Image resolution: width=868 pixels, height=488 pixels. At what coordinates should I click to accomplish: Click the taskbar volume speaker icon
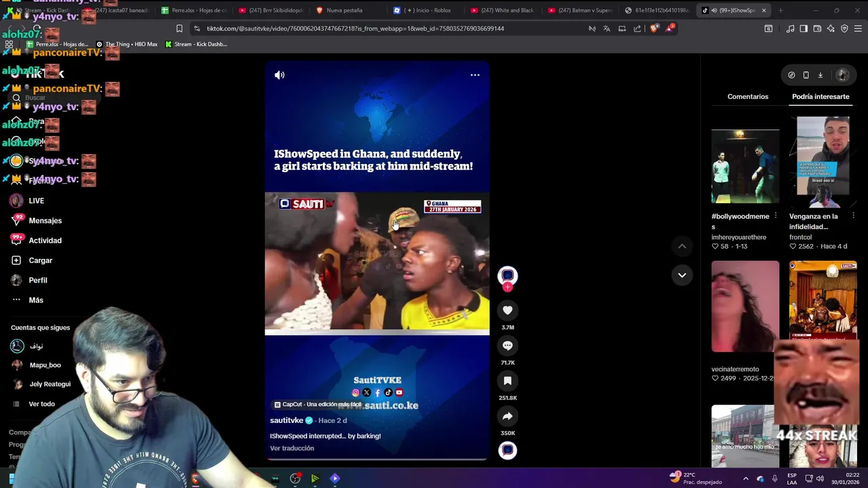[819, 479]
